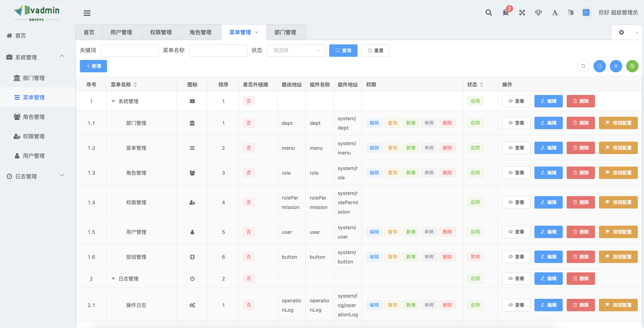Switch to the 权限管理 tab

pos(161,32)
